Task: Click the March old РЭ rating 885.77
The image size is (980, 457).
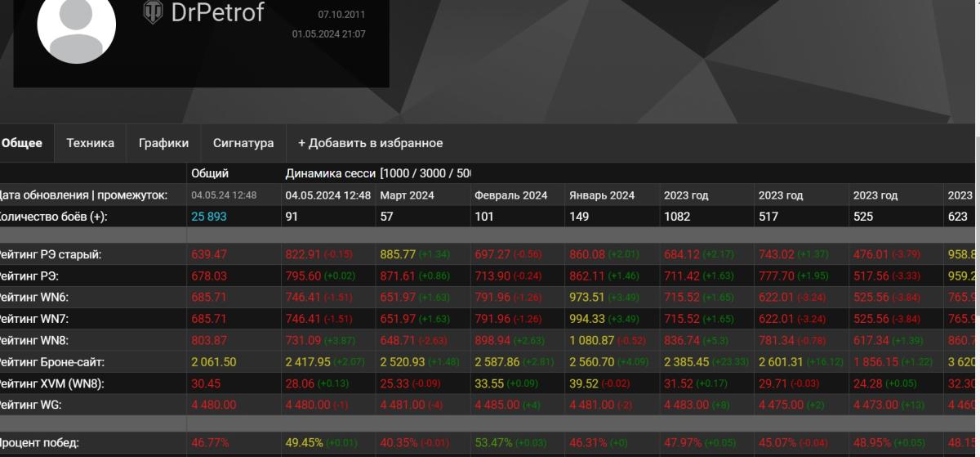Action: (399, 255)
